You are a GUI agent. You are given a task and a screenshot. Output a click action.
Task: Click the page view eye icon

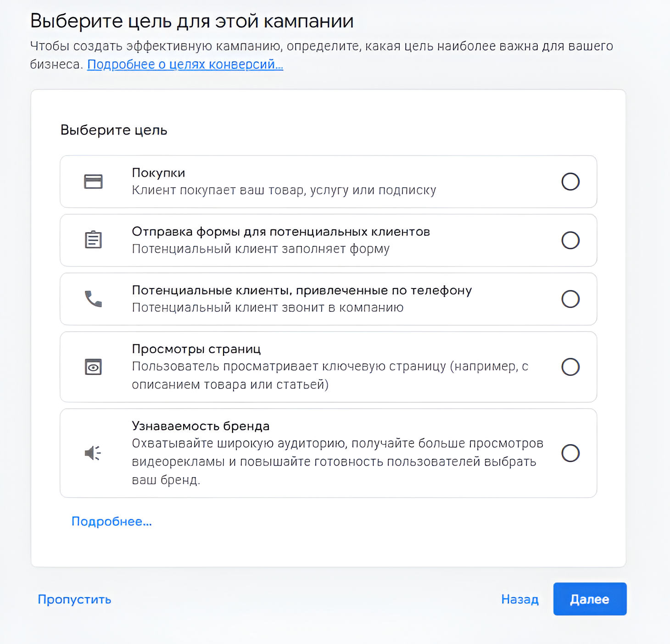(93, 366)
